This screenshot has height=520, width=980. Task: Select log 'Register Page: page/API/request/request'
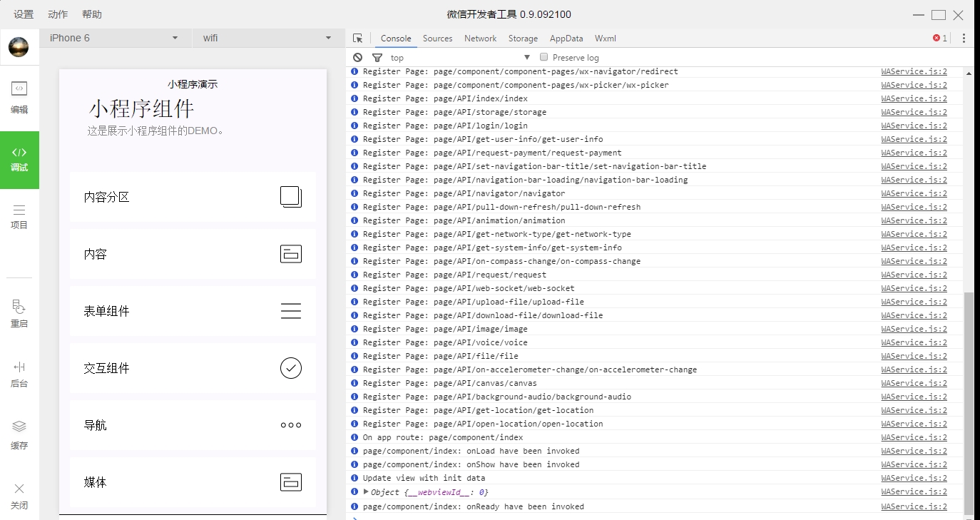(454, 275)
